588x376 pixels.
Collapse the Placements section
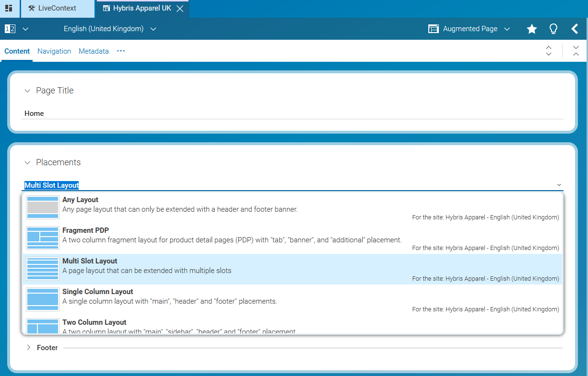point(27,162)
